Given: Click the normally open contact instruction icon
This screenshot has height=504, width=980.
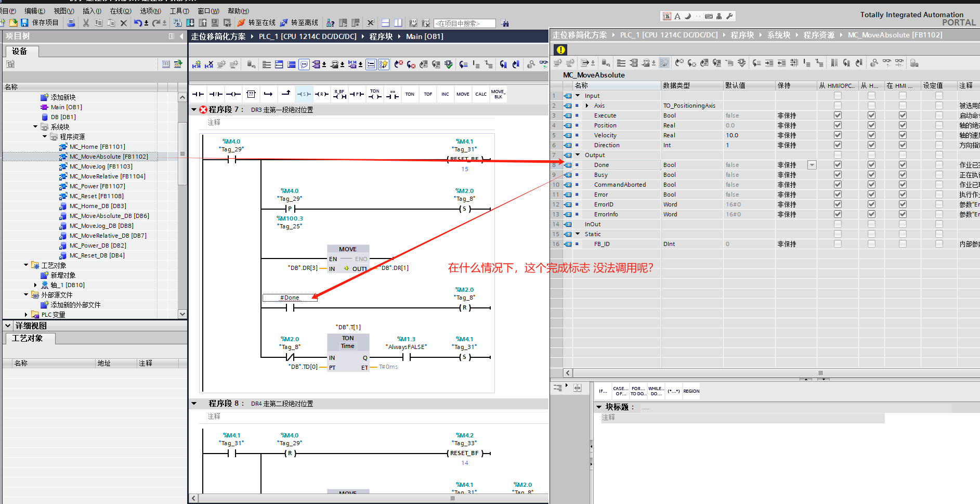Looking at the screenshot, I should (x=198, y=94).
